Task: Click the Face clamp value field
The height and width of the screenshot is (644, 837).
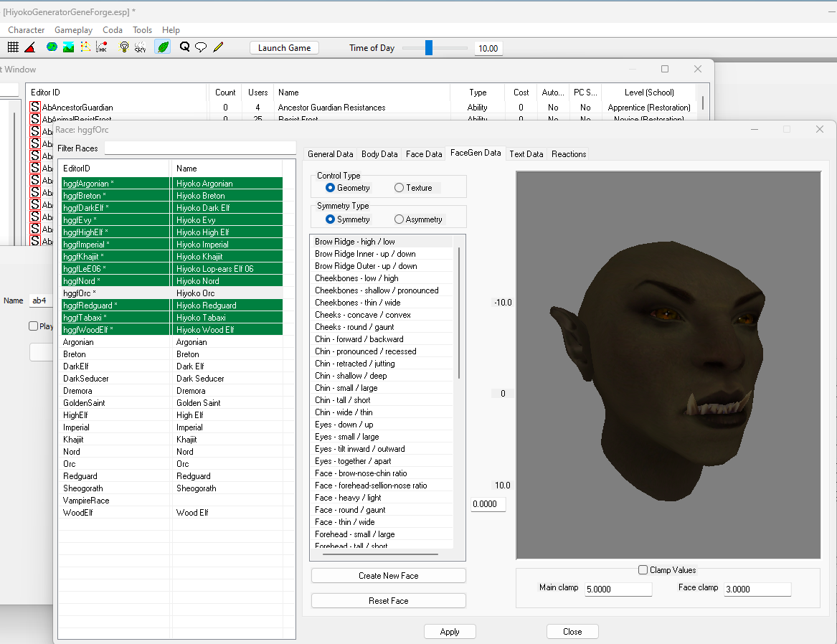Action: 757,589
